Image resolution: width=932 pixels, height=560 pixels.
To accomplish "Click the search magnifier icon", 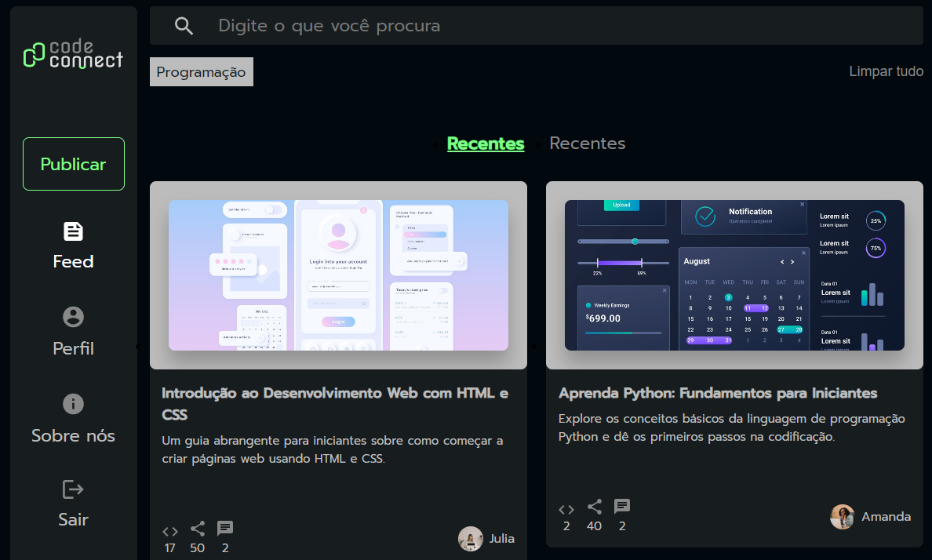I will pos(184,26).
